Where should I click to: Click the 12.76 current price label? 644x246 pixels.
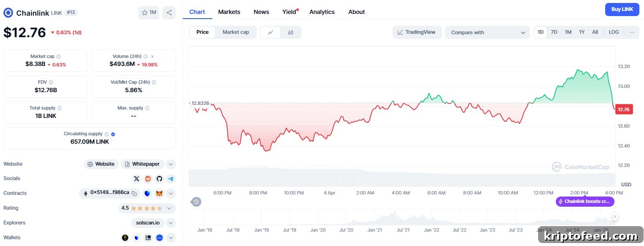pos(623,109)
